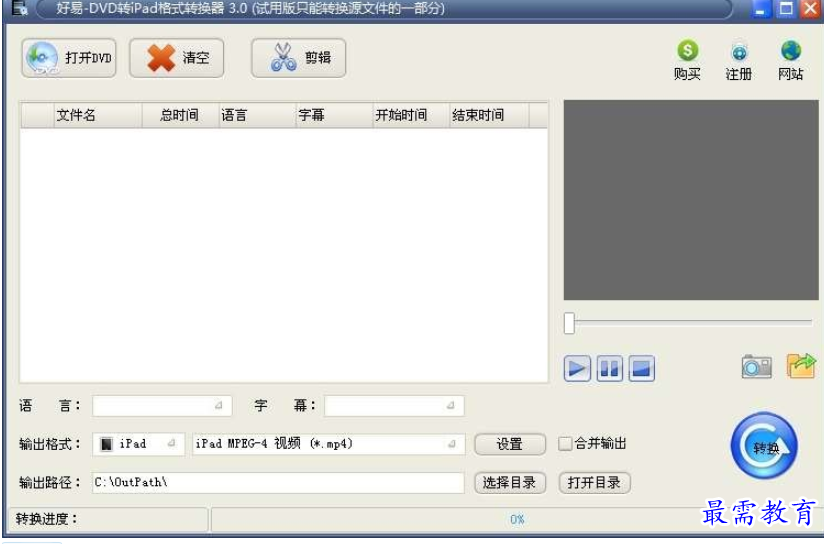Image resolution: width=824 pixels, height=544 pixels.
Task: Start conversion with the blue 转换 button
Action: 764,446
